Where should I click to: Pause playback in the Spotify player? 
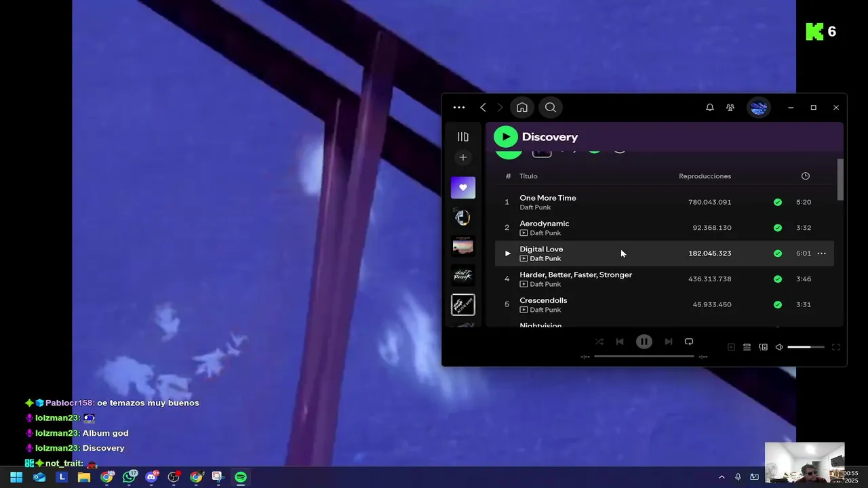644,342
